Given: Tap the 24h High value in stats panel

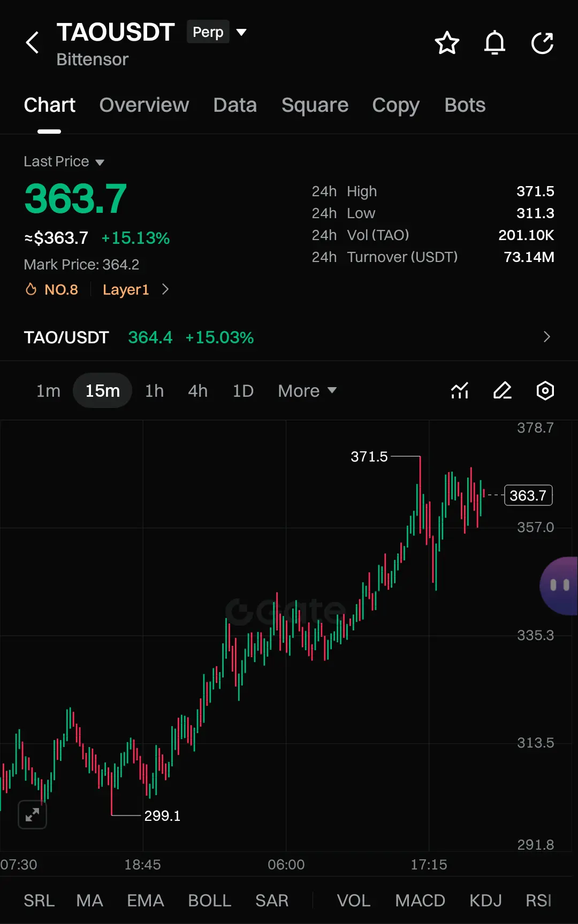Looking at the screenshot, I should tap(535, 191).
